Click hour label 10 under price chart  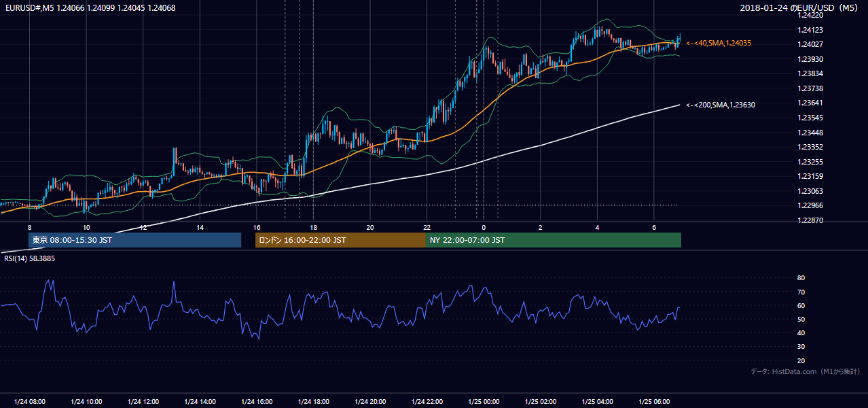pyautogui.click(x=86, y=227)
